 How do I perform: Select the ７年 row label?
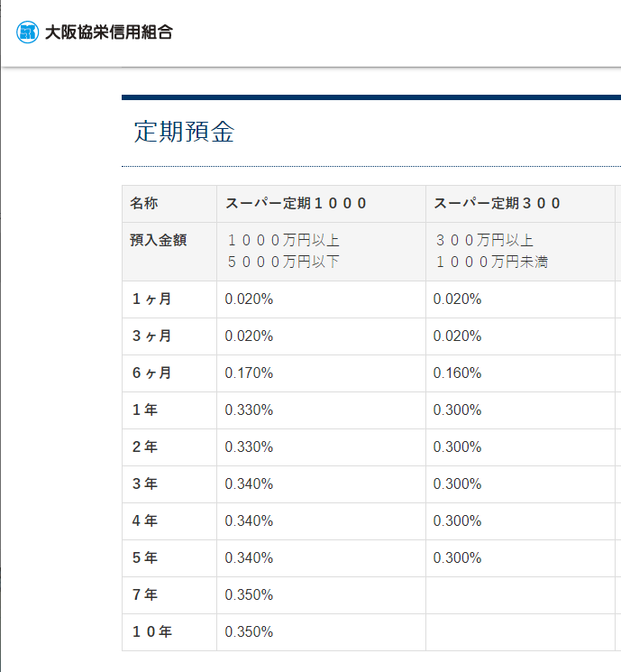click(145, 594)
